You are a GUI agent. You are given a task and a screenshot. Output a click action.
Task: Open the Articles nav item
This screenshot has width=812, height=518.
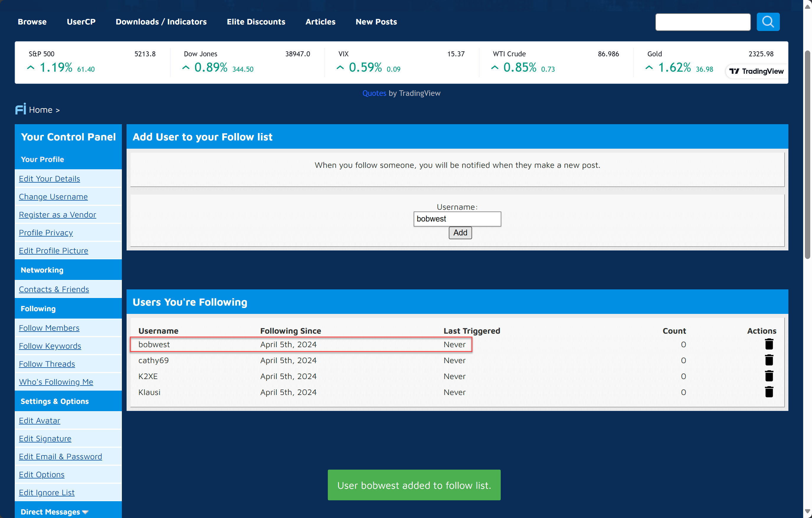point(320,22)
